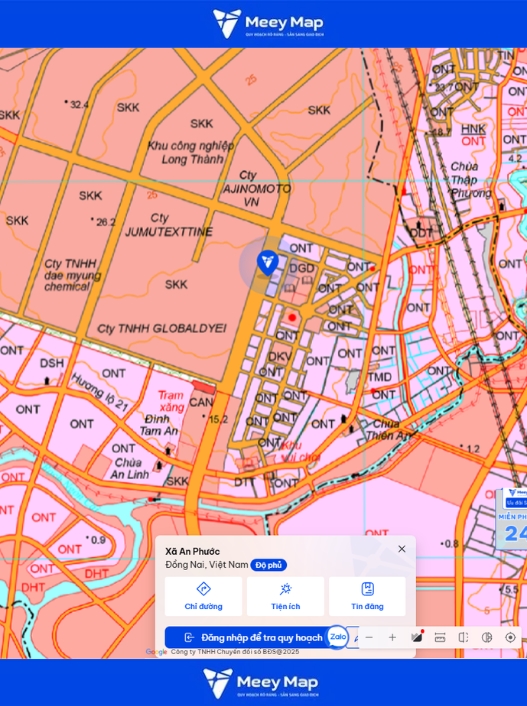Open the Miễn phí ad banner at right edge
Image resolution: width=527 pixels, height=706 pixels.
(511, 518)
